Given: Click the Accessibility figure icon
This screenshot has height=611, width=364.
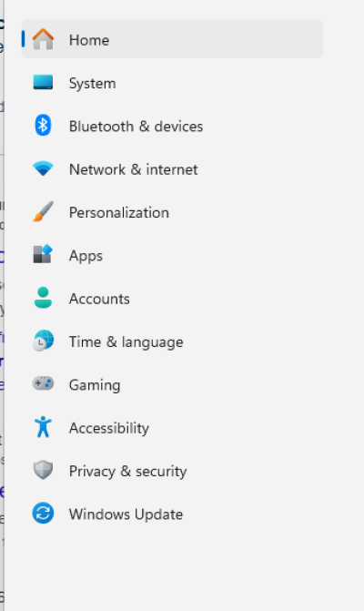Looking at the screenshot, I should tap(43, 427).
